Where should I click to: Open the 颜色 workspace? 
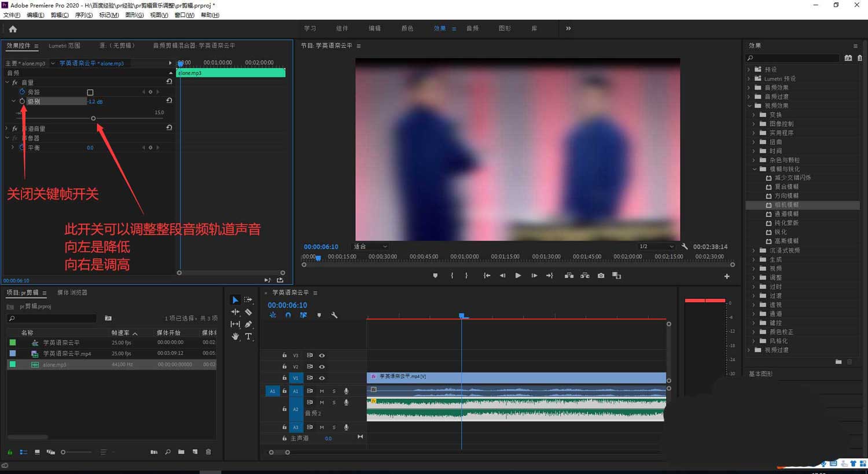(407, 28)
